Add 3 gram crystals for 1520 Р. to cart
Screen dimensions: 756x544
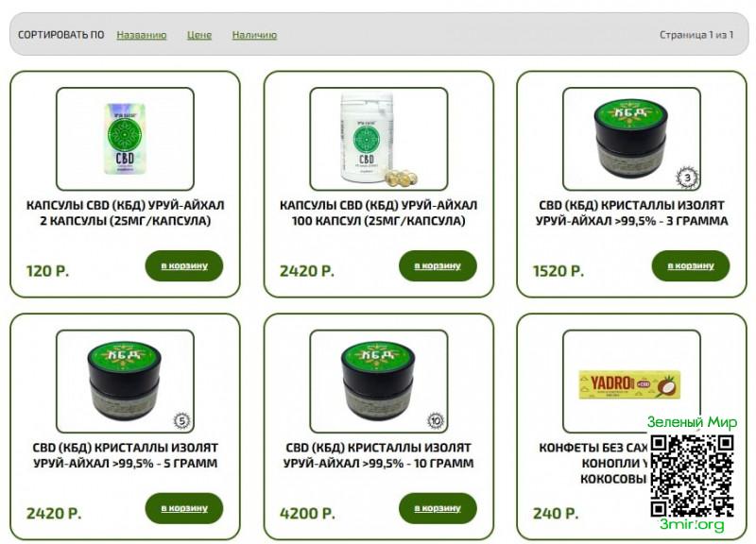tap(691, 265)
